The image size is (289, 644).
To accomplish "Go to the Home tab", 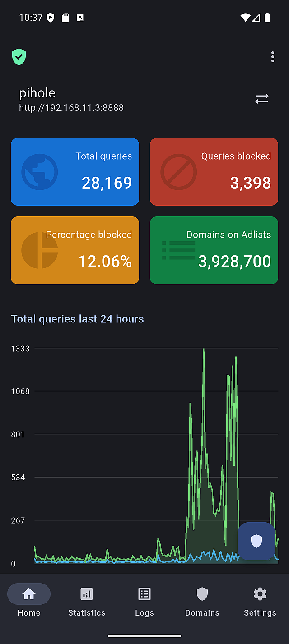I will 29,600.
